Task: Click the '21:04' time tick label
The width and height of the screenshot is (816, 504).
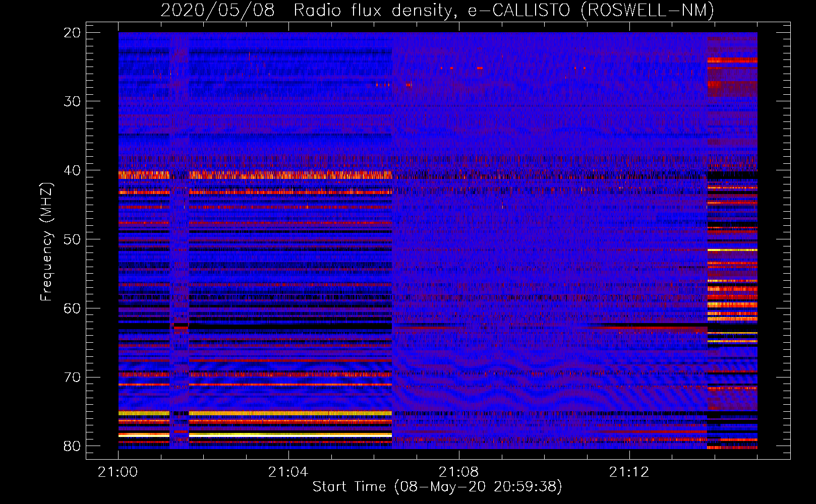Action: 288,472
